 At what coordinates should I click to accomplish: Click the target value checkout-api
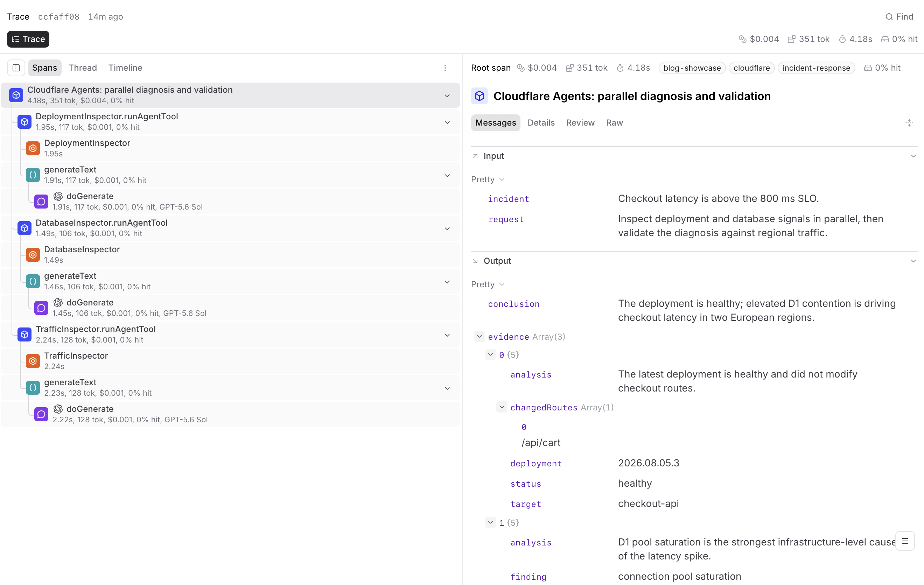(x=649, y=504)
